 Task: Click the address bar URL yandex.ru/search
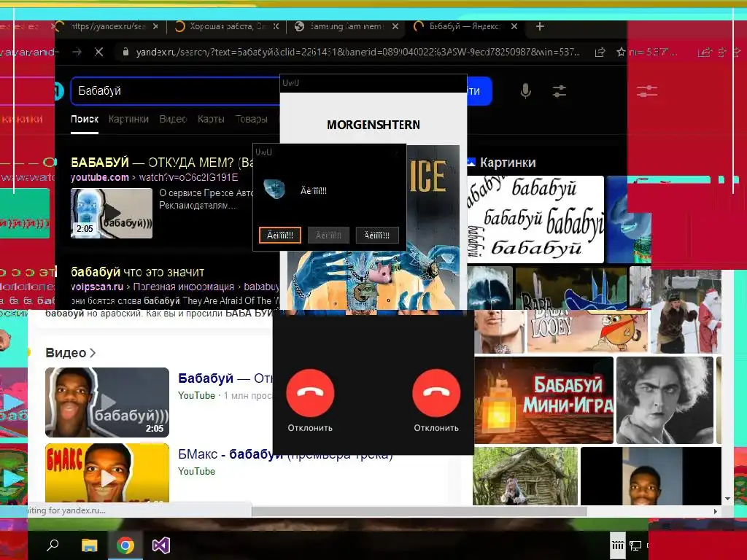357,52
